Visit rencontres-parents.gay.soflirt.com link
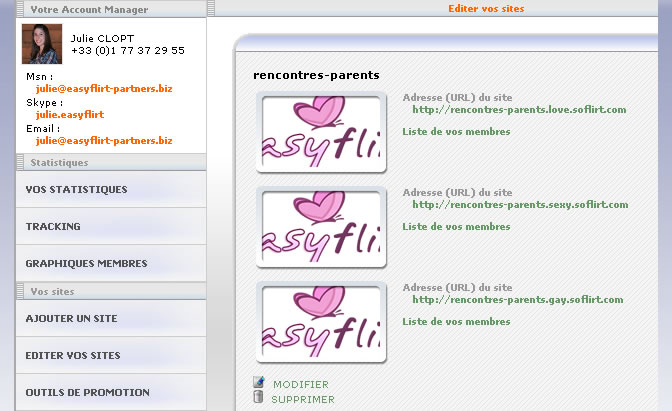 point(518,300)
